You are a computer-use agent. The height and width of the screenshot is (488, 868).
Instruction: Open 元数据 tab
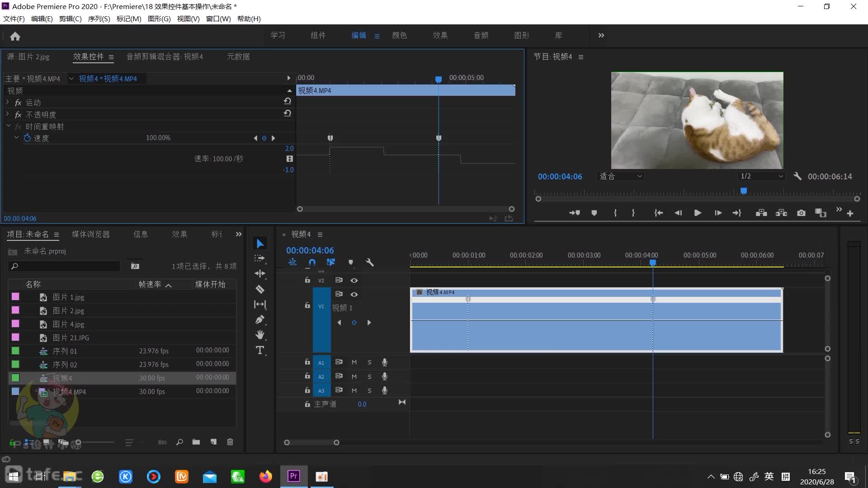tap(238, 56)
